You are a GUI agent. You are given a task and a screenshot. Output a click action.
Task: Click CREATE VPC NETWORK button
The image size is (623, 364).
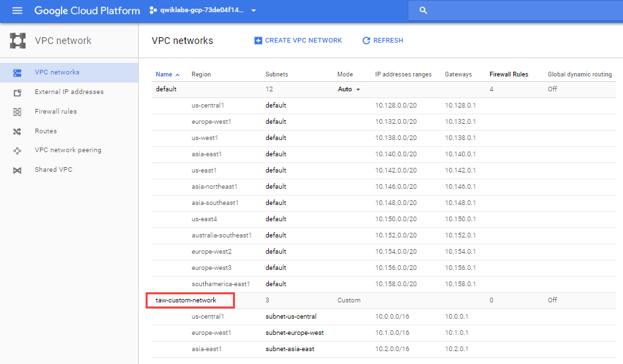click(x=298, y=41)
